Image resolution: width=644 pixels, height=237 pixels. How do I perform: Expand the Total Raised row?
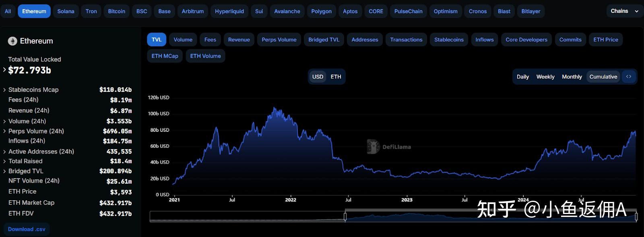(x=4, y=161)
